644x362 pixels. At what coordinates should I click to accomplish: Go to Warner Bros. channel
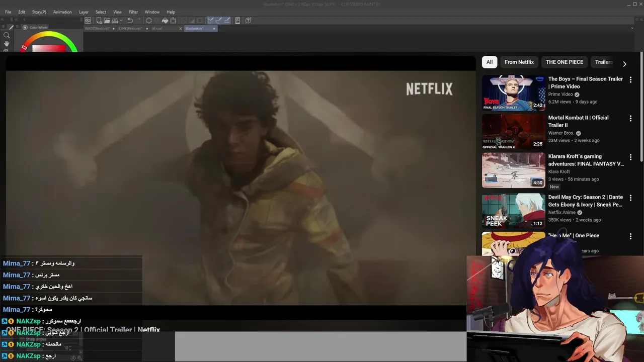point(561,133)
